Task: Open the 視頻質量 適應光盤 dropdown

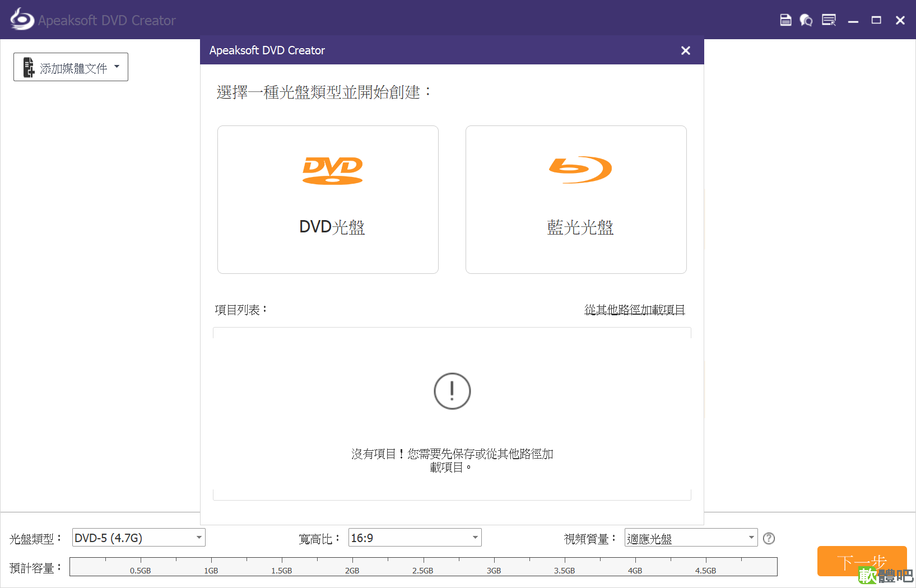Action: click(x=691, y=538)
